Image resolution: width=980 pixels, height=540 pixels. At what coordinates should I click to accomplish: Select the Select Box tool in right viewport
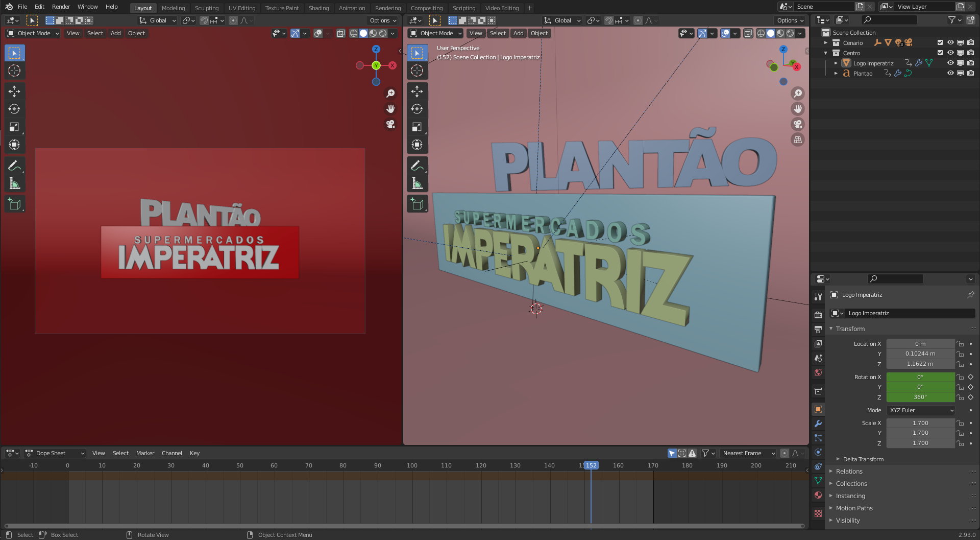pos(417,53)
